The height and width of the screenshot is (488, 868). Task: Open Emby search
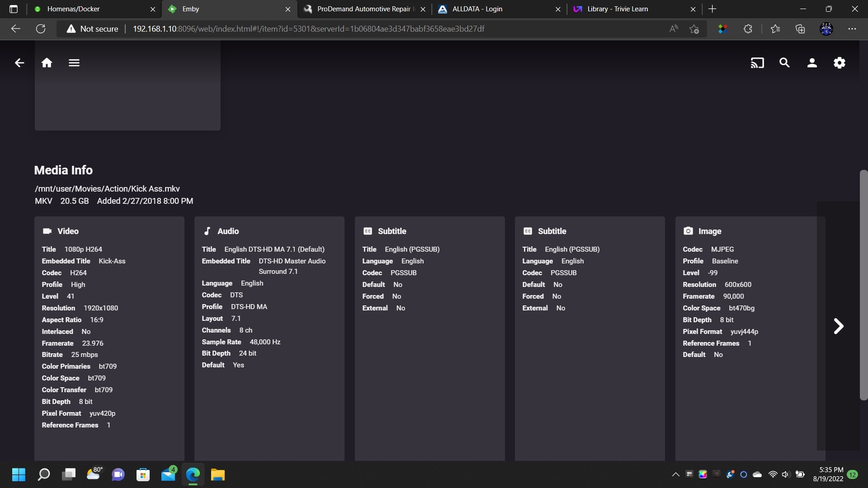784,63
